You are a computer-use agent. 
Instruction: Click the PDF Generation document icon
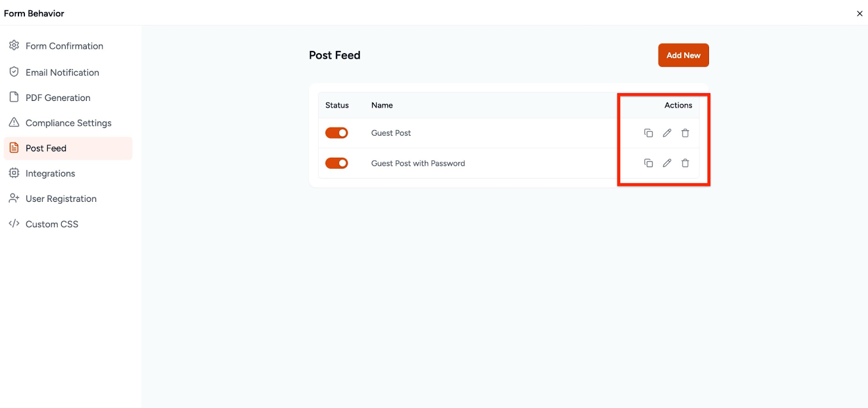(x=14, y=97)
